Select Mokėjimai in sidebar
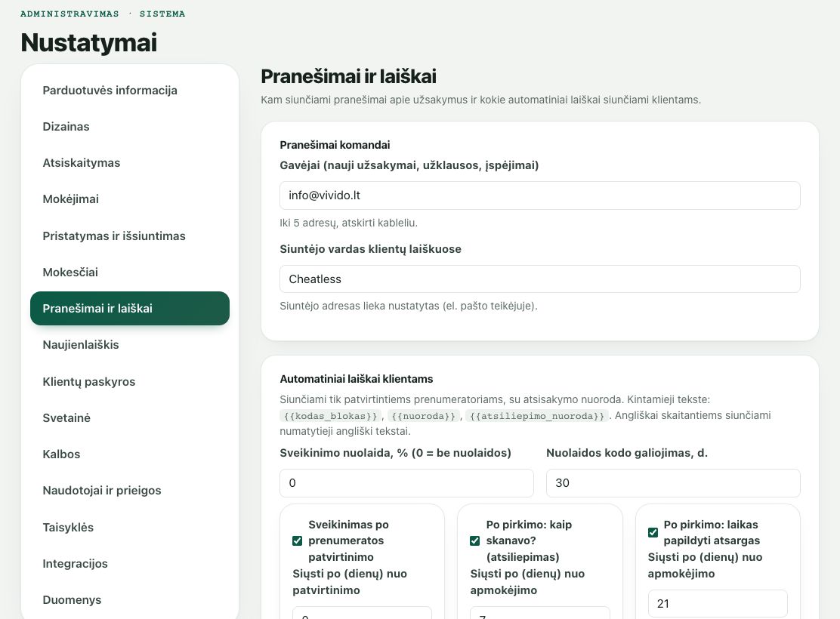Viewport: 840px width, 619px height. [x=130, y=199]
